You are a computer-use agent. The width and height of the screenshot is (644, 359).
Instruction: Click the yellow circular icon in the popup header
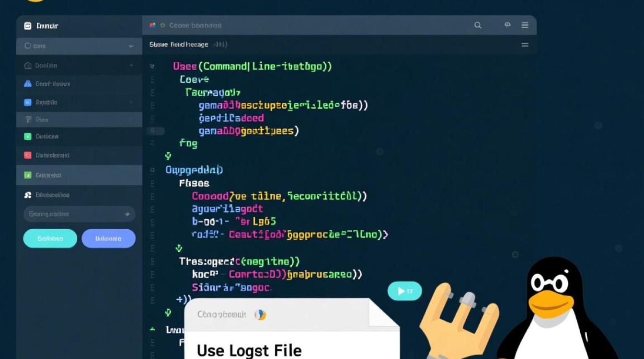coord(260,314)
